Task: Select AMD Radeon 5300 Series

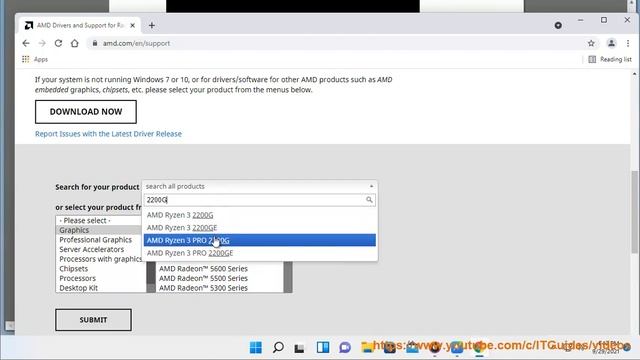Action: pyautogui.click(x=220, y=288)
